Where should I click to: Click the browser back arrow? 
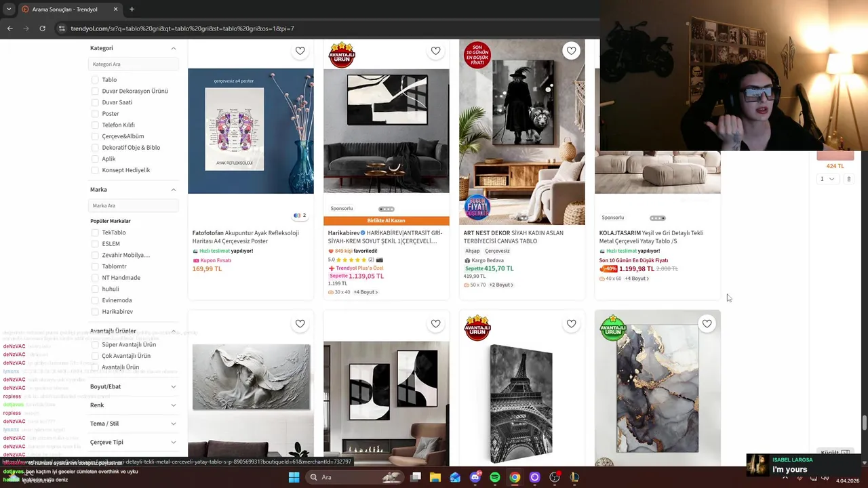(x=9, y=28)
